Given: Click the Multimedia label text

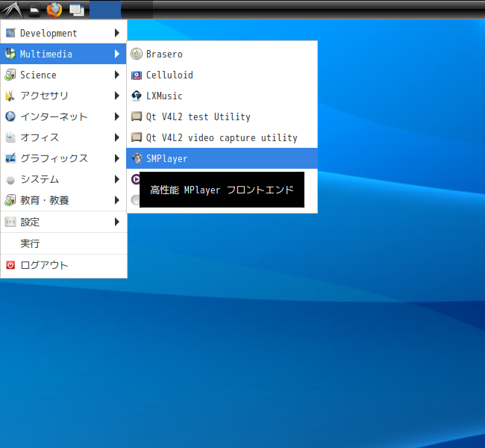Looking at the screenshot, I should click(46, 54).
